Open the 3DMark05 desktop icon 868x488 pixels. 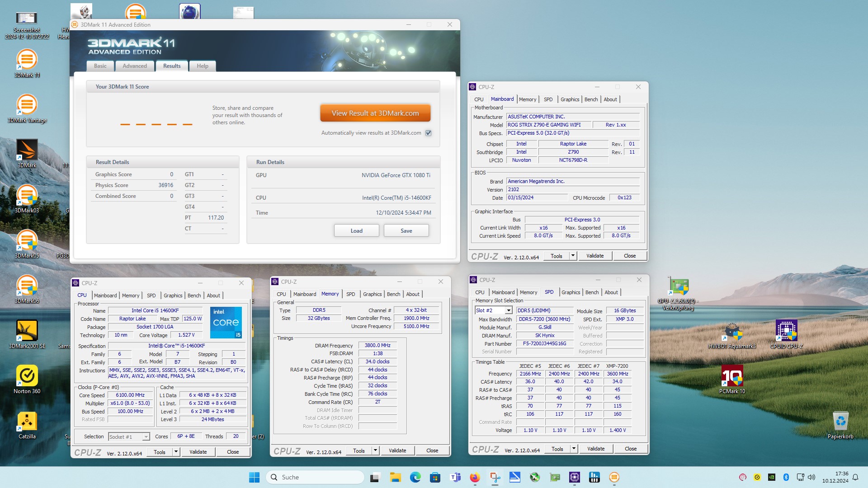coord(27,244)
